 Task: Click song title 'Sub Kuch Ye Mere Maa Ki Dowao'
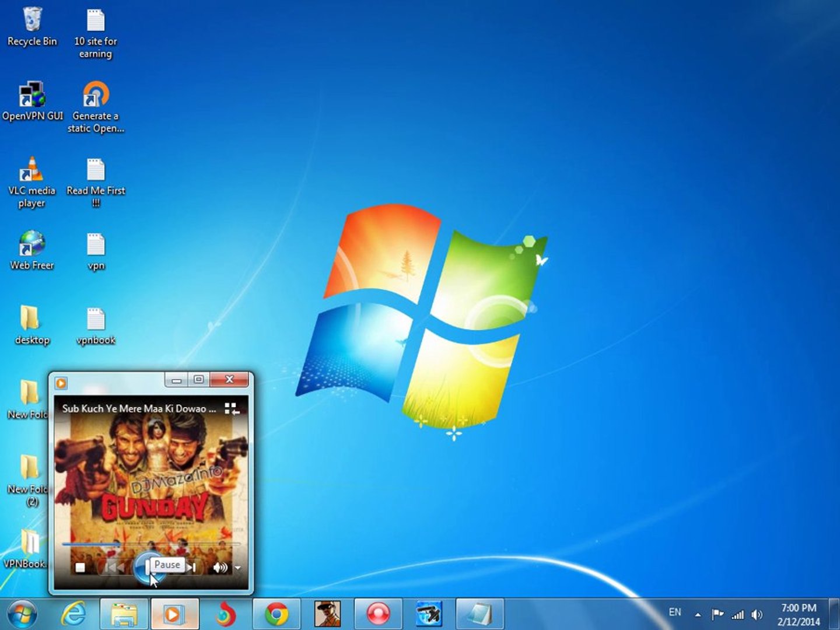(139, 408)
